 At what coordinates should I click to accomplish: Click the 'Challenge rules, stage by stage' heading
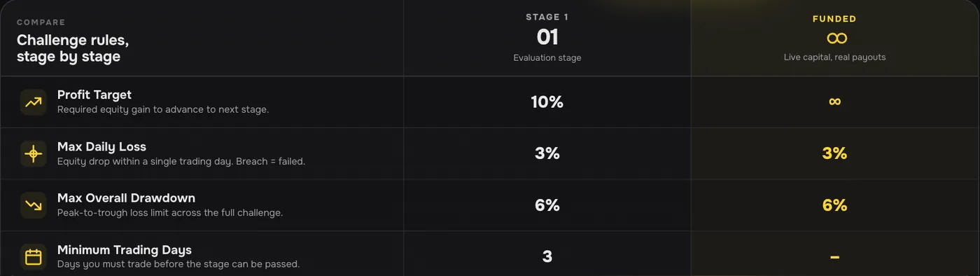[73, 48]
